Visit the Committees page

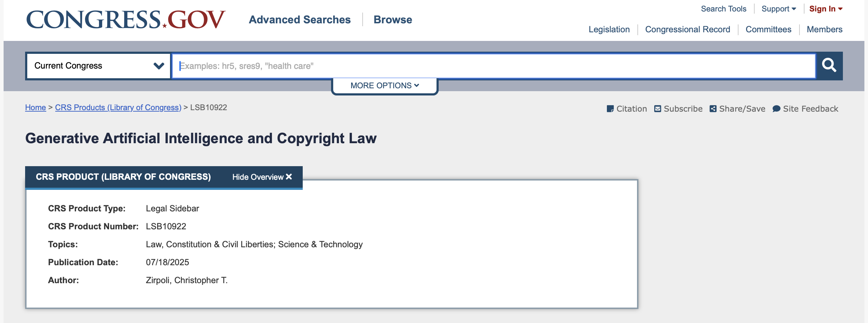pyautogui.click(x=768, y=29)
